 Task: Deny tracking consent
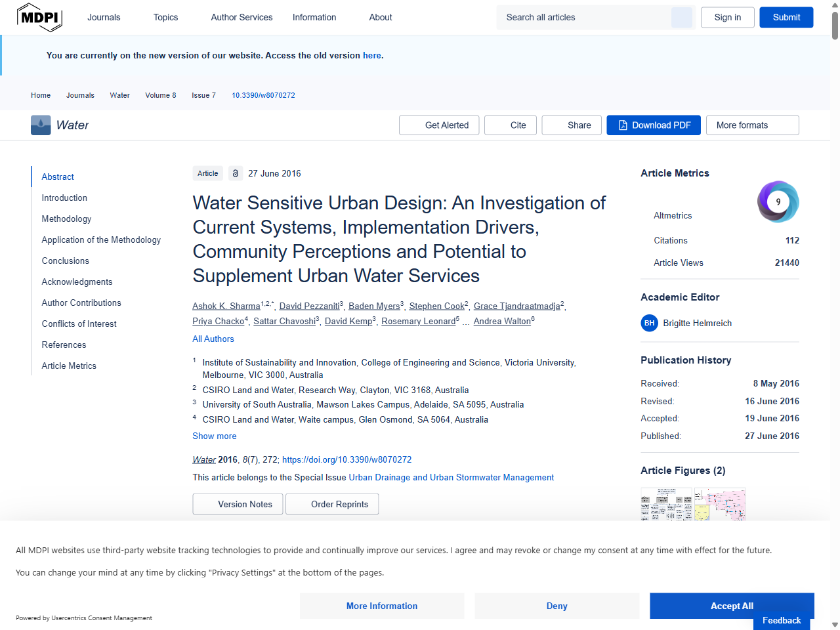556,606
